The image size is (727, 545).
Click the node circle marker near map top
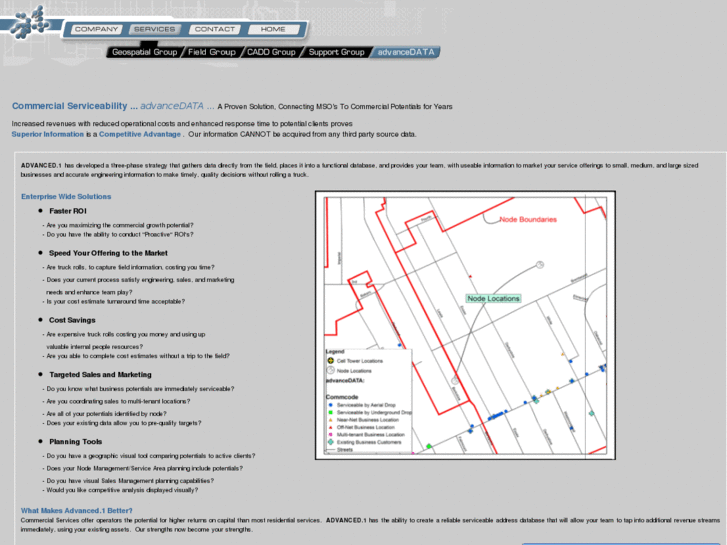click(540, 265)
